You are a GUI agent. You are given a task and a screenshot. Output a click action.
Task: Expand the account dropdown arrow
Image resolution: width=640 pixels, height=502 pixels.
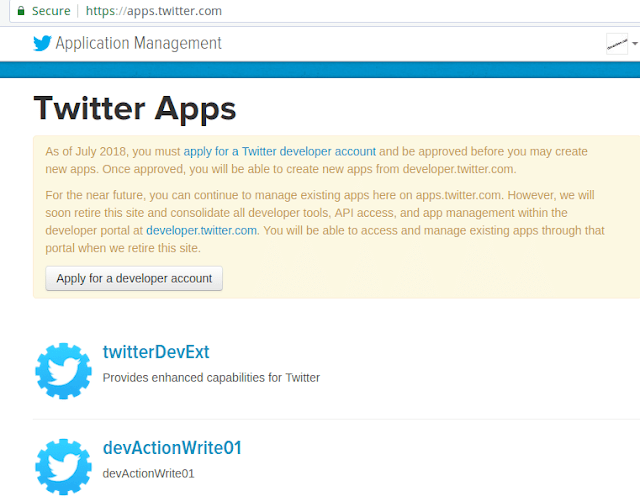pos(635,43)
